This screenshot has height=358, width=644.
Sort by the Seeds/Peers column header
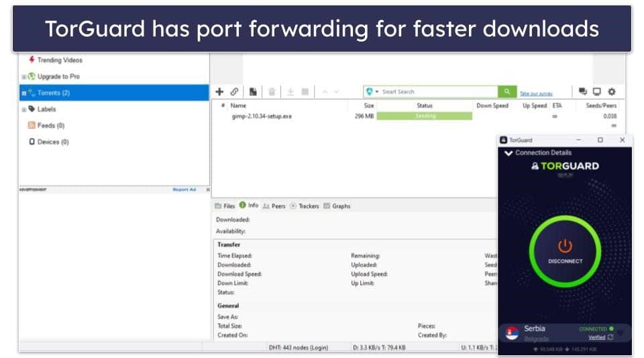pos(601,105)
